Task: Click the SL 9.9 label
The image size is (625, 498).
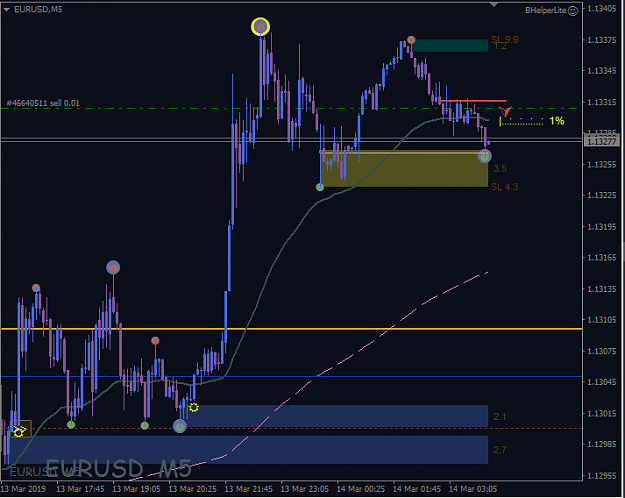Action: [505, 39]
